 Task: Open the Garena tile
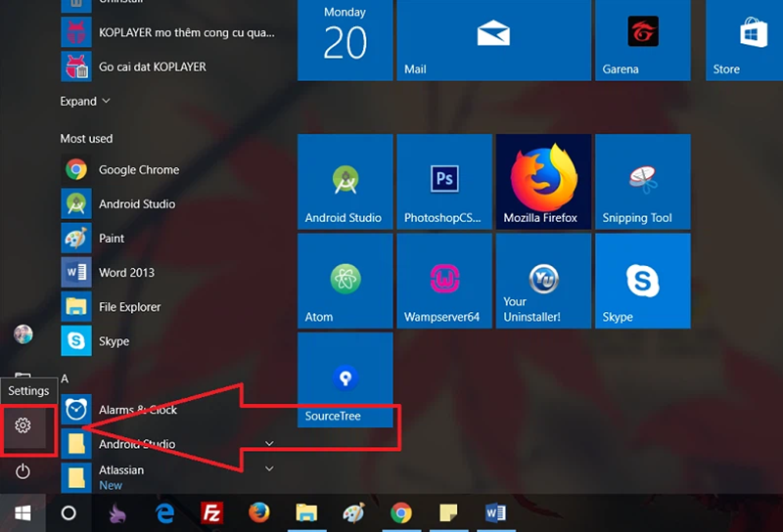coord(641,40)
